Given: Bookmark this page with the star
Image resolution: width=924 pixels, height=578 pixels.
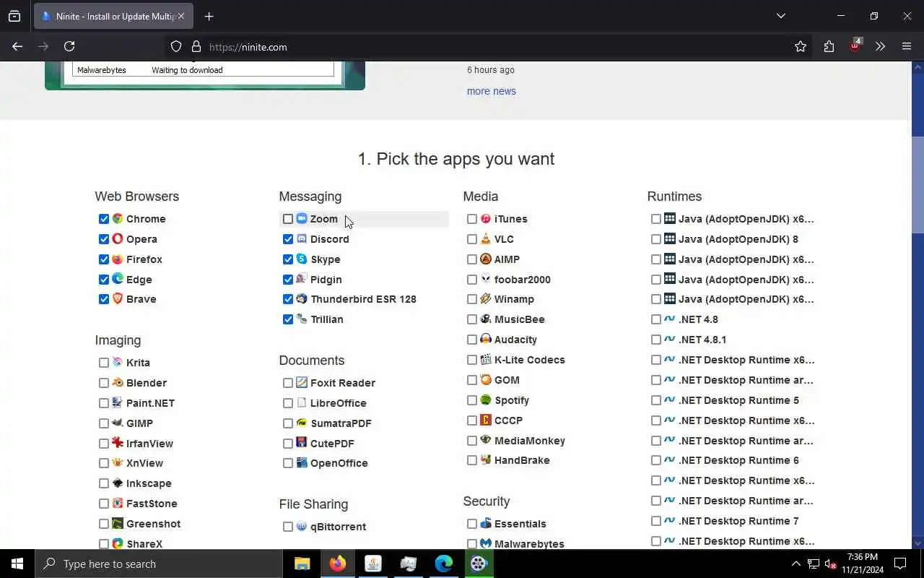Looking at the screenshot, I should click(x=801, y=46).
